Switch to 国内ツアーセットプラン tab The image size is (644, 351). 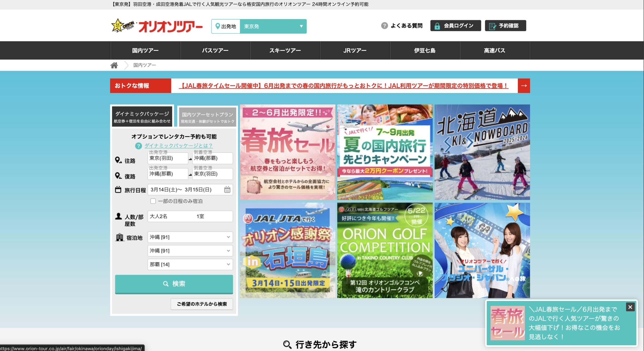coord(207,117)
